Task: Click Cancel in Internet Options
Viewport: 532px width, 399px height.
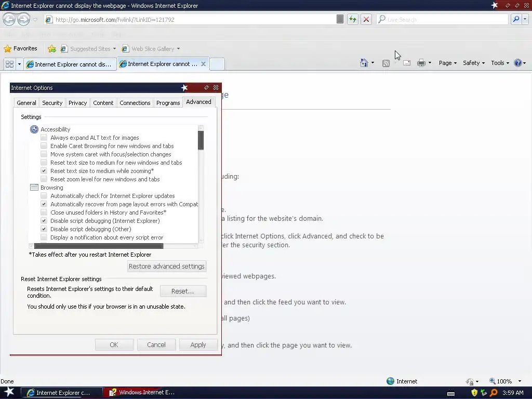Action: 156,345
